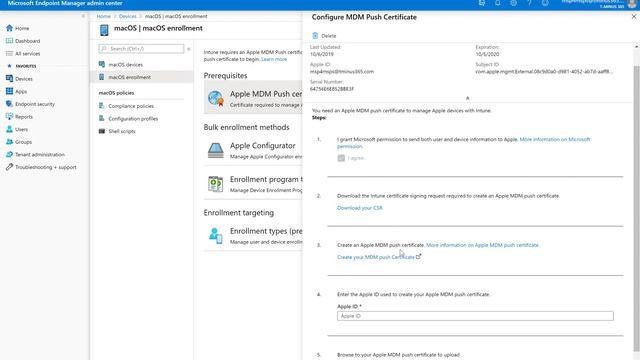
Task: Click the Apple ID input field
Action: [475, 316]
